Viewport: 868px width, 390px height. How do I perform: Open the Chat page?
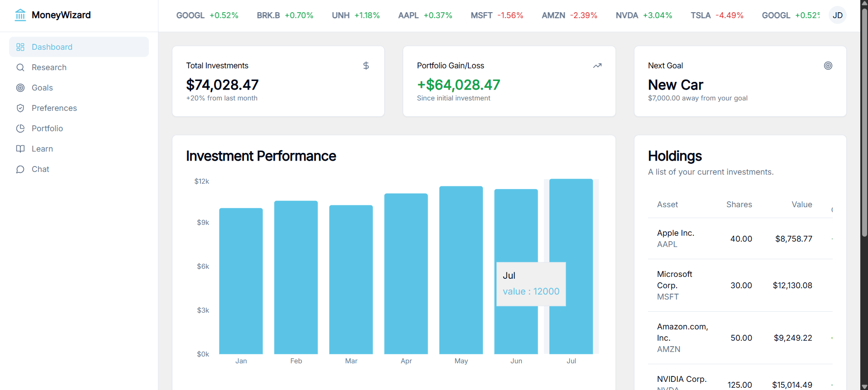click(79, 169)
